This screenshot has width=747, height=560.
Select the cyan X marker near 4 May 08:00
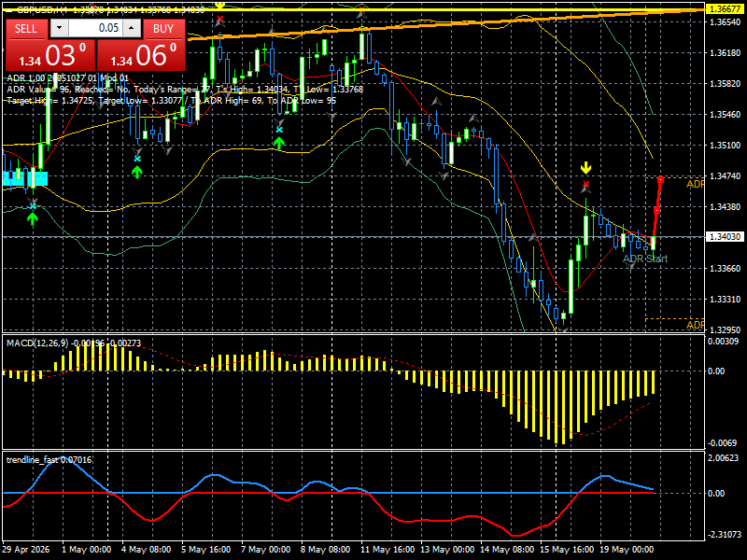(137, 159)
